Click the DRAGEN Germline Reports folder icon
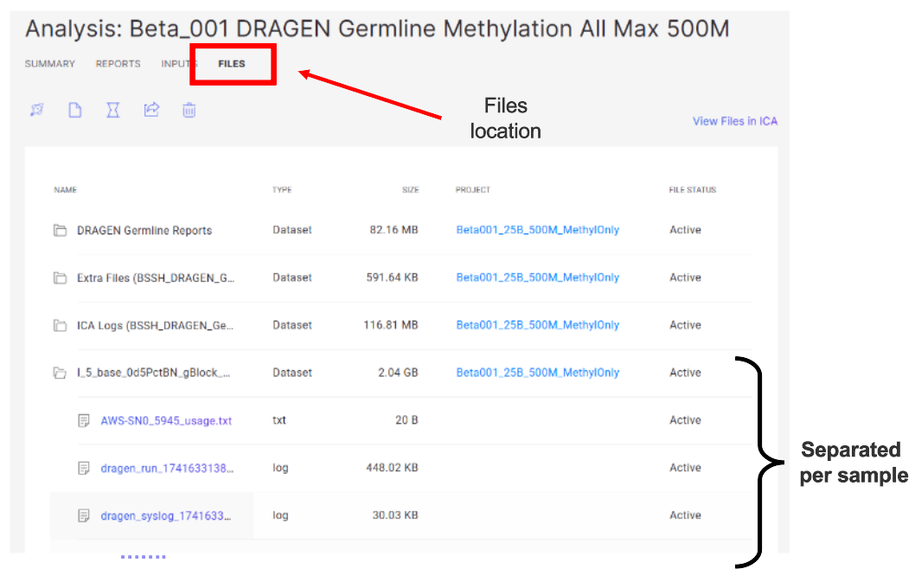The width and height of the screenshot is (915, 588). point(60,231)
